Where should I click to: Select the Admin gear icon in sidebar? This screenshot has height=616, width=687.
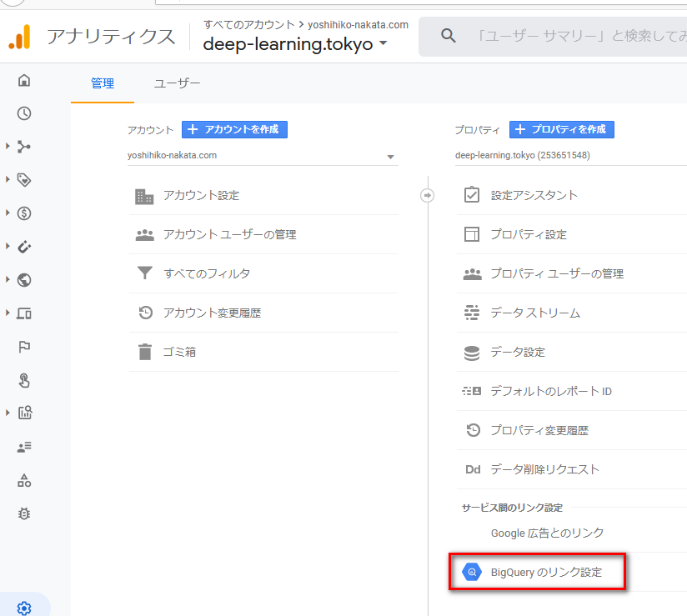coord(24,608)
